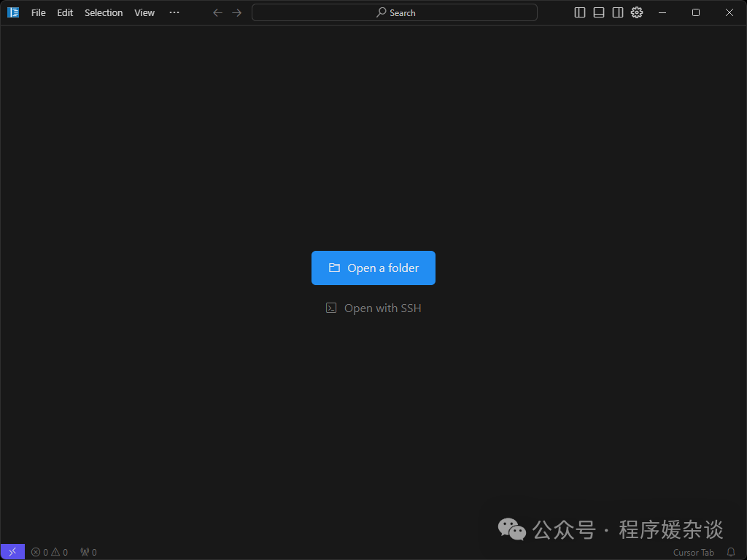Toggle the primary side bar layout

580,12
